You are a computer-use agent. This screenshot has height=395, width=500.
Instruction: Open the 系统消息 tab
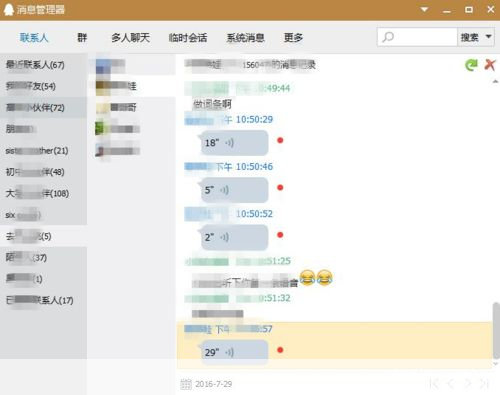click(245, 38)
